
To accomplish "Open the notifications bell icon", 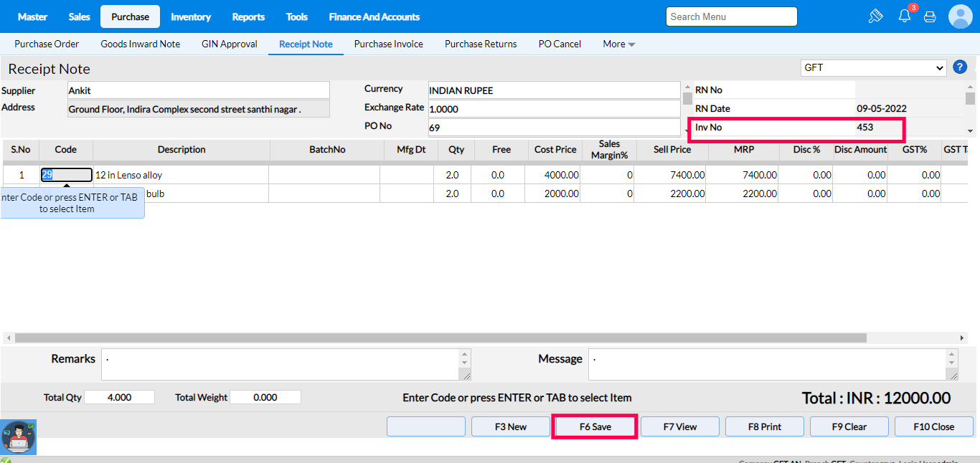I will point(905,16).
